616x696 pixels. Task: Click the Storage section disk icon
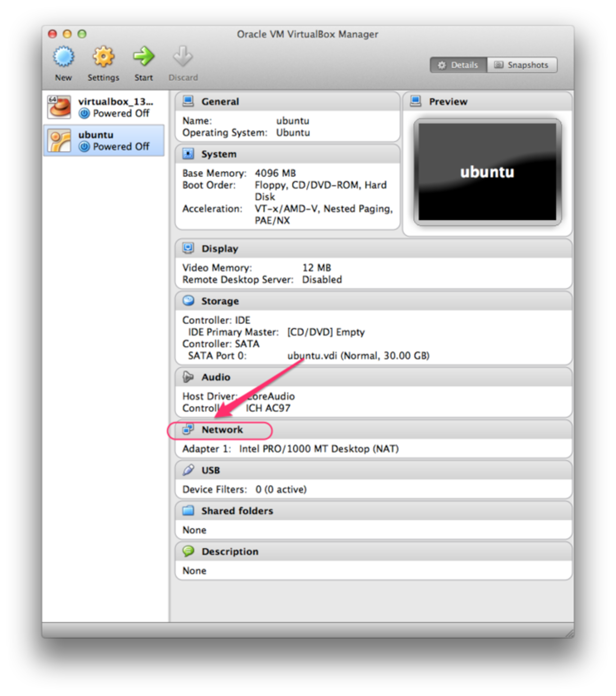coord(188,300)
